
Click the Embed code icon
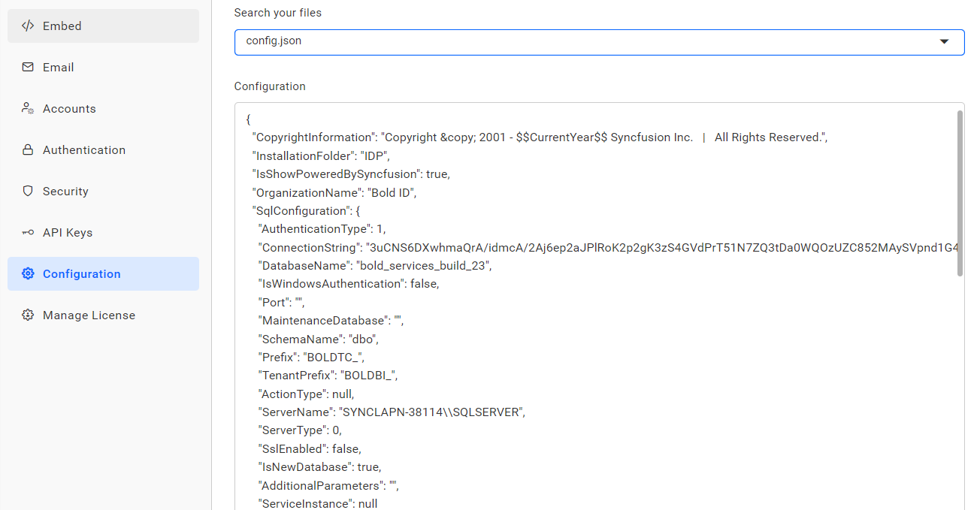pos(28,26)
